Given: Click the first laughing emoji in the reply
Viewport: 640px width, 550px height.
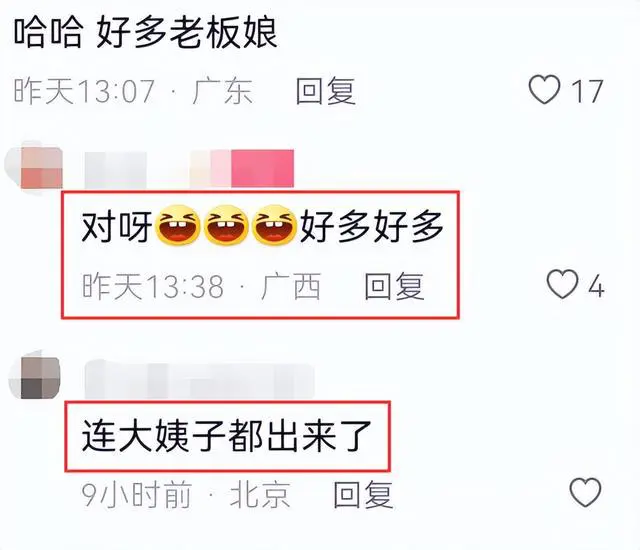Looking at the screenshot, I should (177, 225).
